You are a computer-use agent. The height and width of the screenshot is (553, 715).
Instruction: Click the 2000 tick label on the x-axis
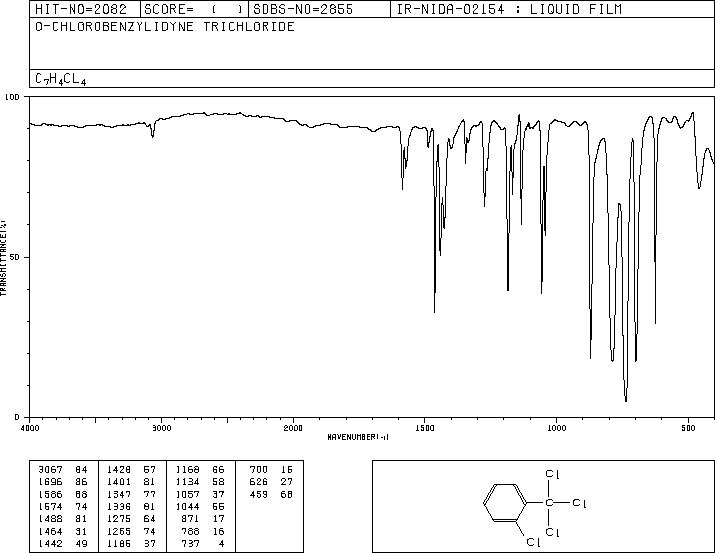pyautogui.click(x=293, y=428)
